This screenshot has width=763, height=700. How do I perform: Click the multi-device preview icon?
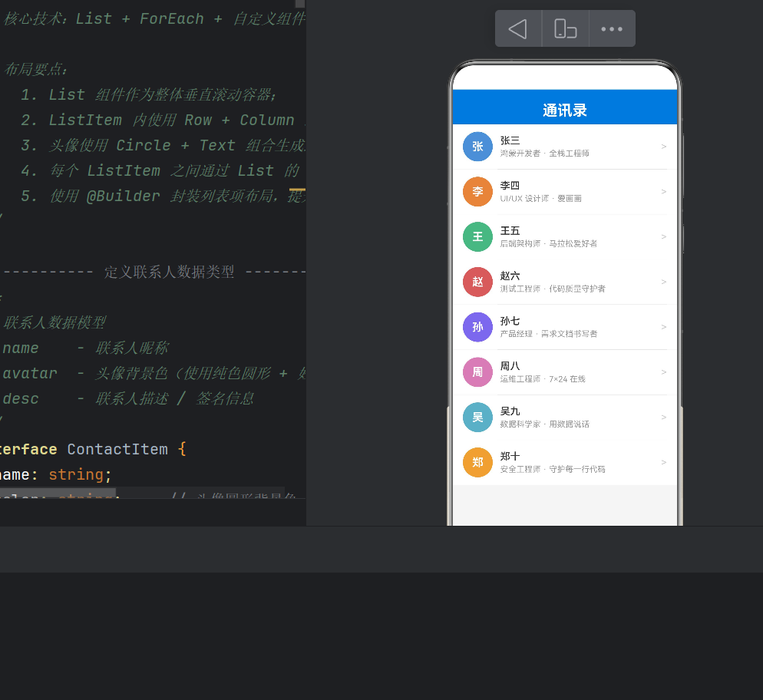(x=566, y=28)
